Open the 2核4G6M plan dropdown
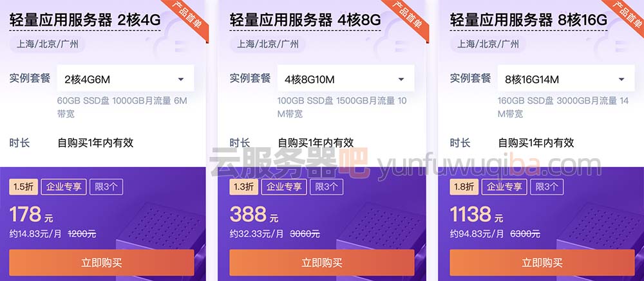644x281 pixels. coord(126,78)
